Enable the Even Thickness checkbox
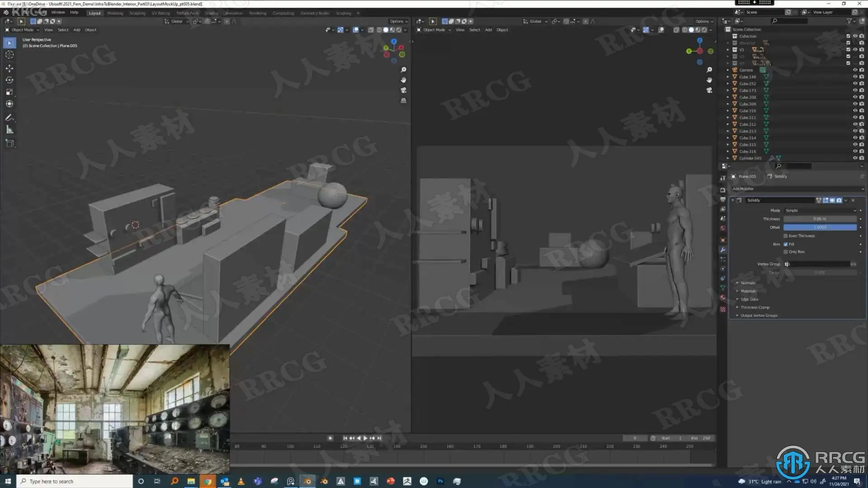 [x=786, y=236]
